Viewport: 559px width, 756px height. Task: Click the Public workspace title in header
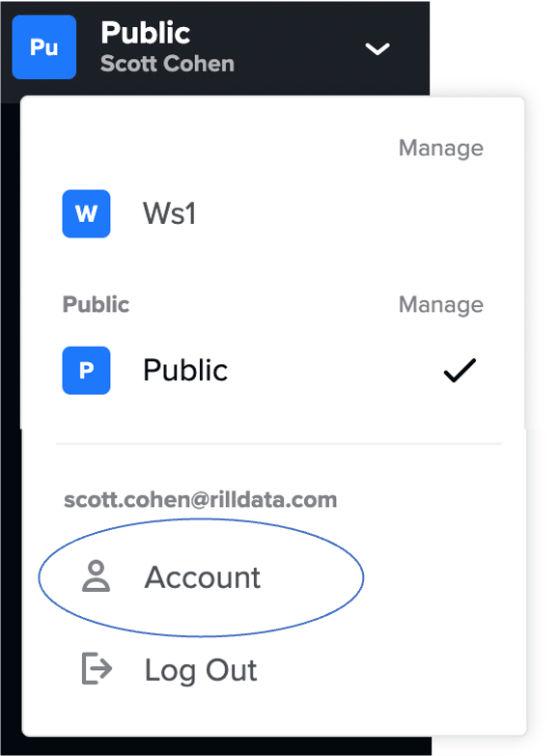(146, 33)
